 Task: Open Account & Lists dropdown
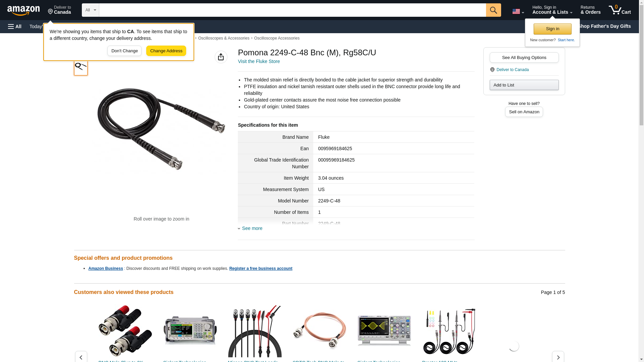[x=552, y=10]
